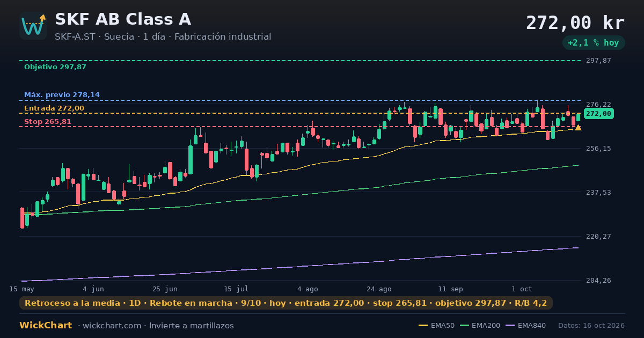Viewport: 644px width, 338px height.
Task: Click the 276,22 price axis value
Action: (598, 105)
